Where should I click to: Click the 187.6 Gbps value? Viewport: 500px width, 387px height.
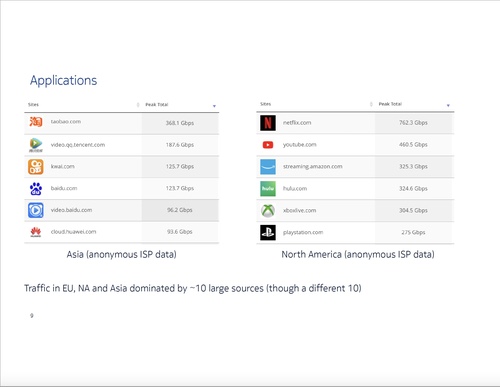[180, 145]
